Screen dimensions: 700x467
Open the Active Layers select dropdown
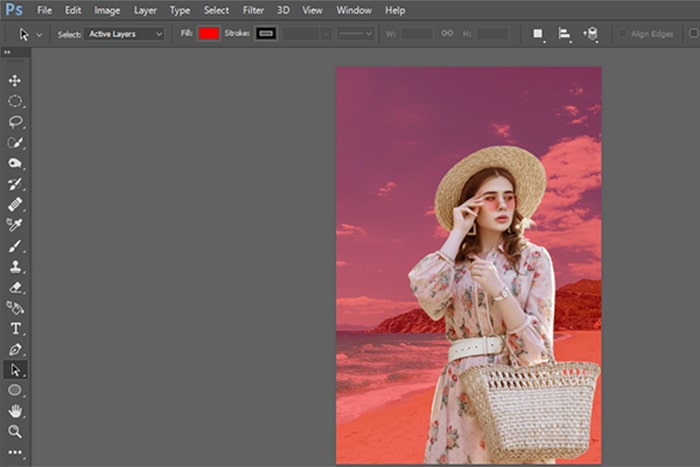pyautogui.click(x=124, y=33)
